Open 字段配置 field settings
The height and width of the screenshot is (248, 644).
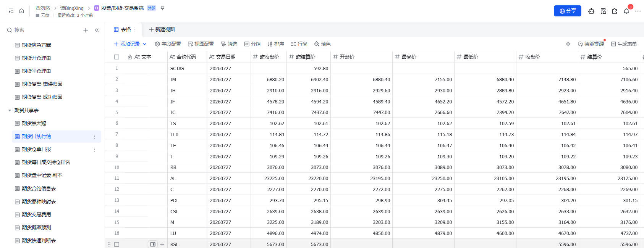168,44
